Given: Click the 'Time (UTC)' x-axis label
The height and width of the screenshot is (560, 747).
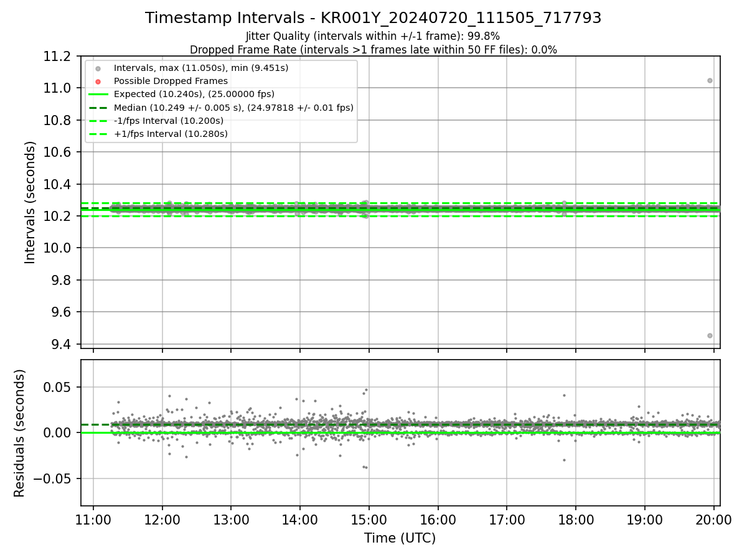Looking at the screenshot, I should (400, 538).
